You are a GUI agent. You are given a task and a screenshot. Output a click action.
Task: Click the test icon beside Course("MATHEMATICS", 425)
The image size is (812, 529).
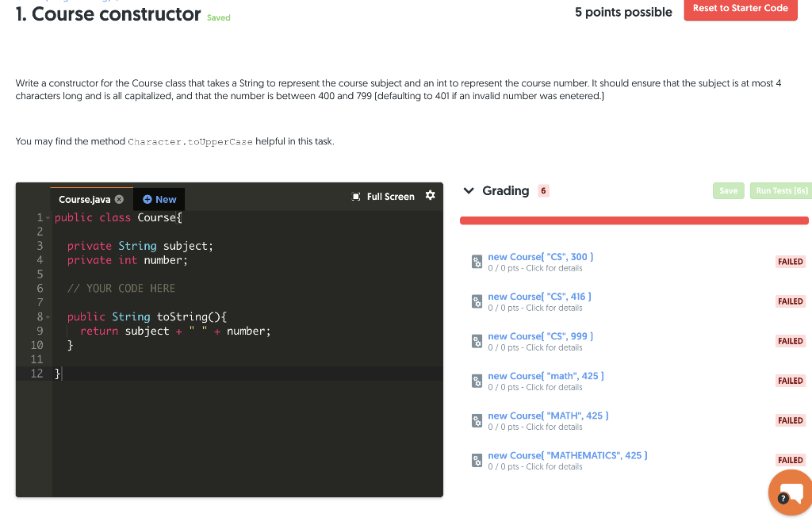tap(477, 460)
